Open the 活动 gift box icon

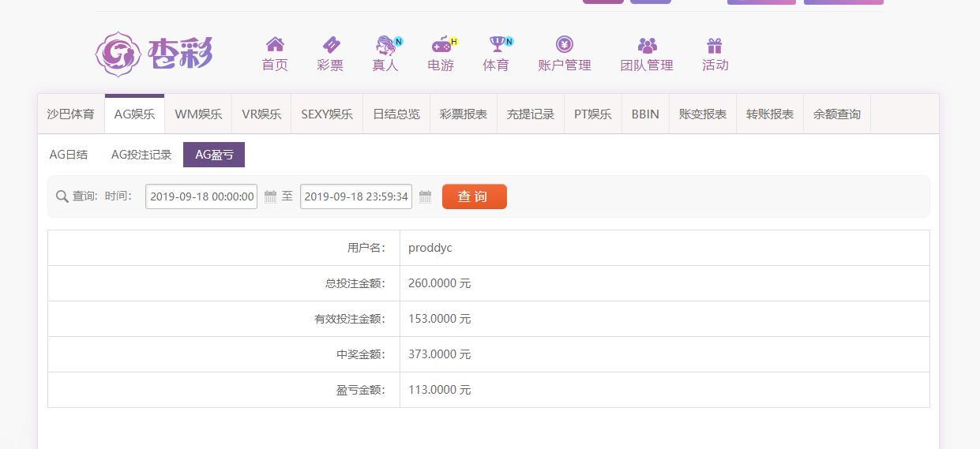715,45
